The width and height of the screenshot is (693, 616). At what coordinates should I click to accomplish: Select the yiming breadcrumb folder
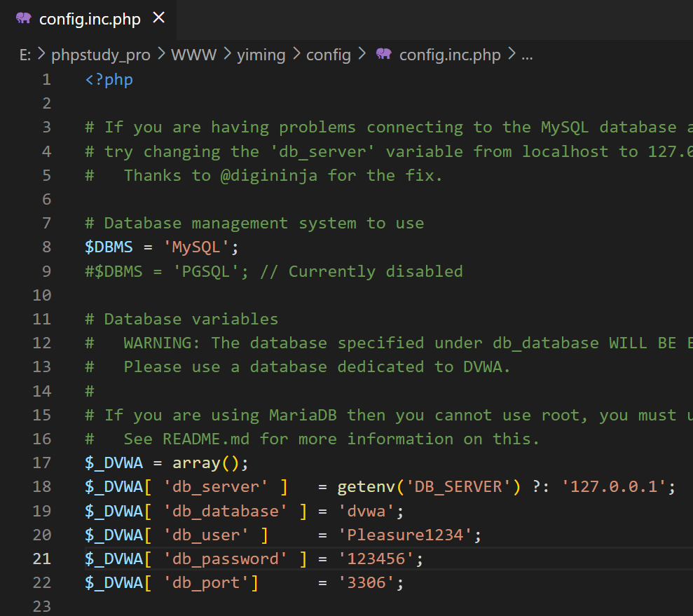(x=261, y=55)
